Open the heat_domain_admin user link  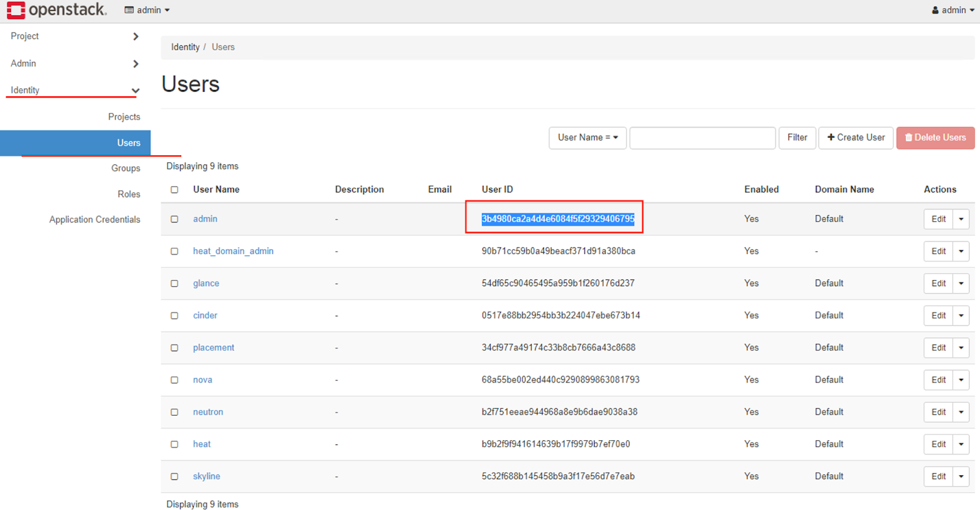point(233,251)
